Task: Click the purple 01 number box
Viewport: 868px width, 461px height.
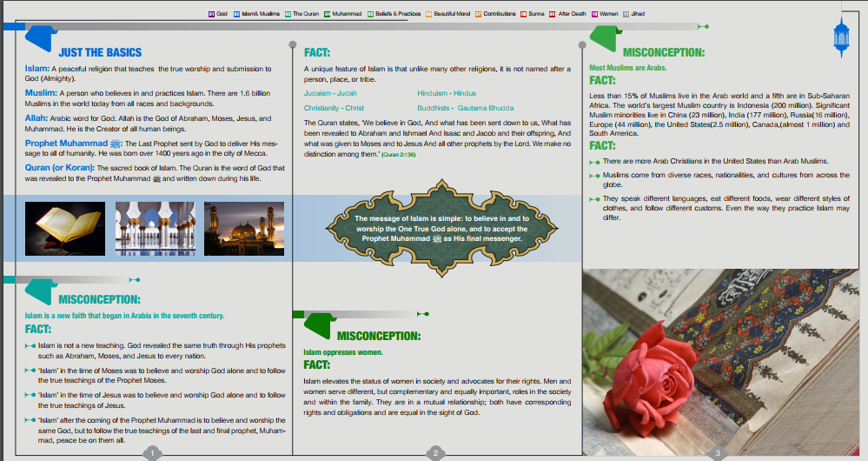Action: pos(211,14)
